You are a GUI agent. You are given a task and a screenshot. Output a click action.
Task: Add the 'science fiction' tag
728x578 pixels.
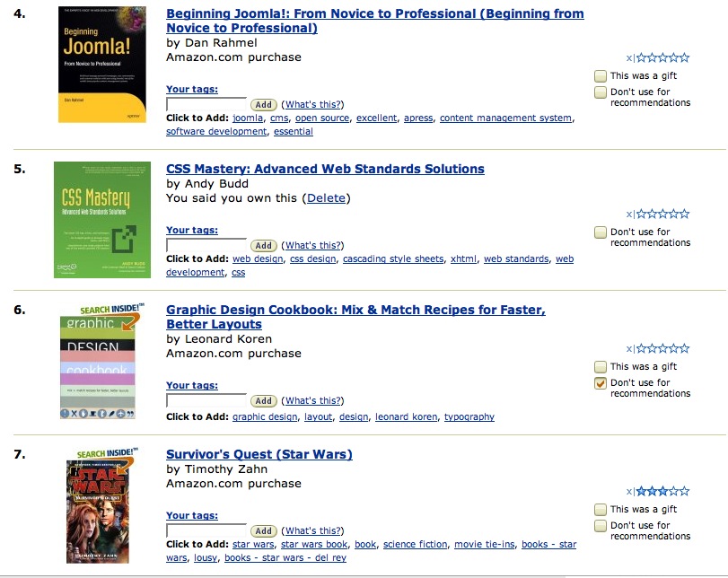(x=415, y=544)
